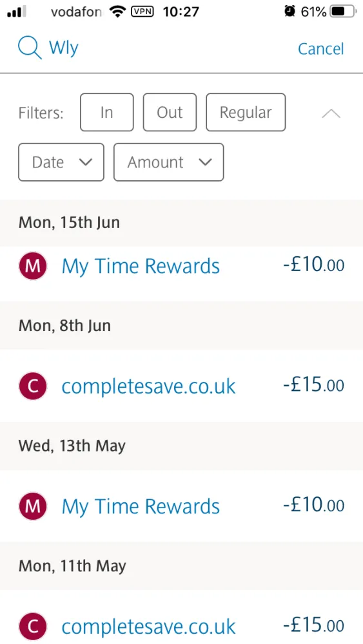This screenshot has height=644, width=363.
Task: Tap the alarm clock status icon
Action: click(289, 12)
